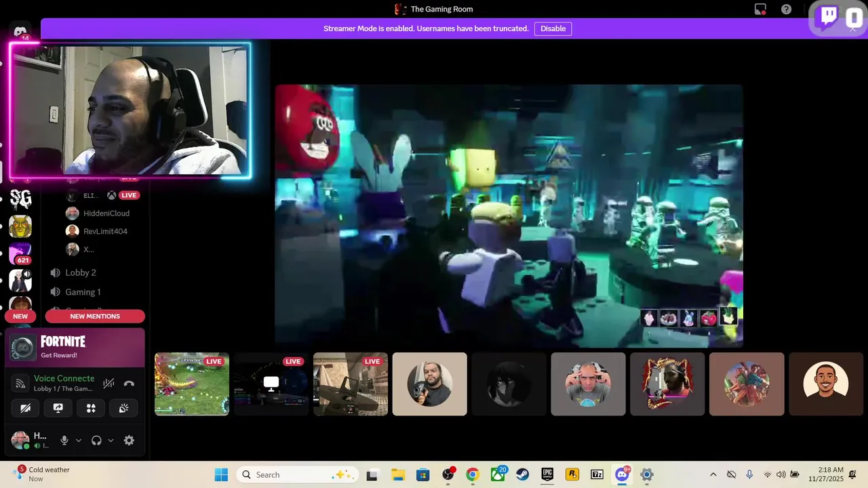Screen dimensions: 868x488
Task: Join the Gaming 1 voice channel
Action: tap(83, 292)
